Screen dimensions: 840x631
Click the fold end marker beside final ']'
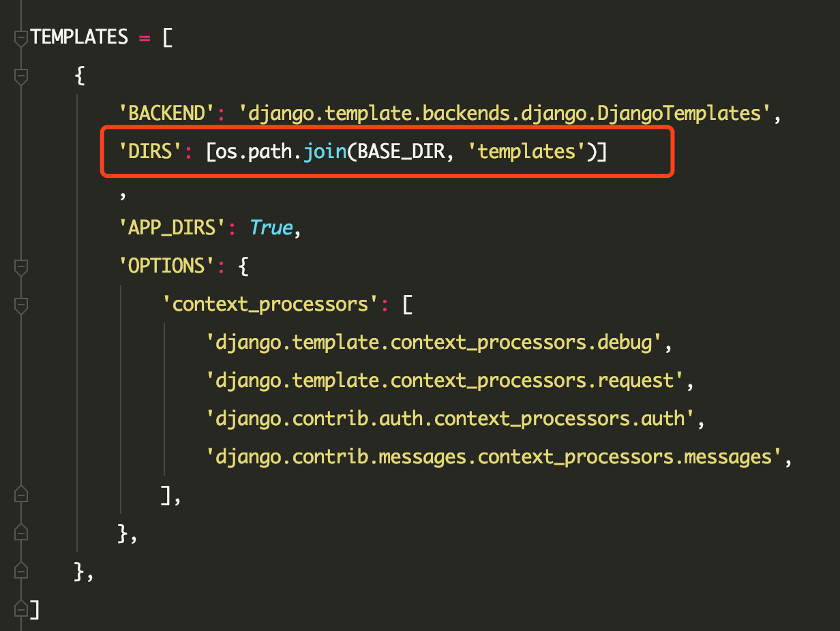point(21,609)
